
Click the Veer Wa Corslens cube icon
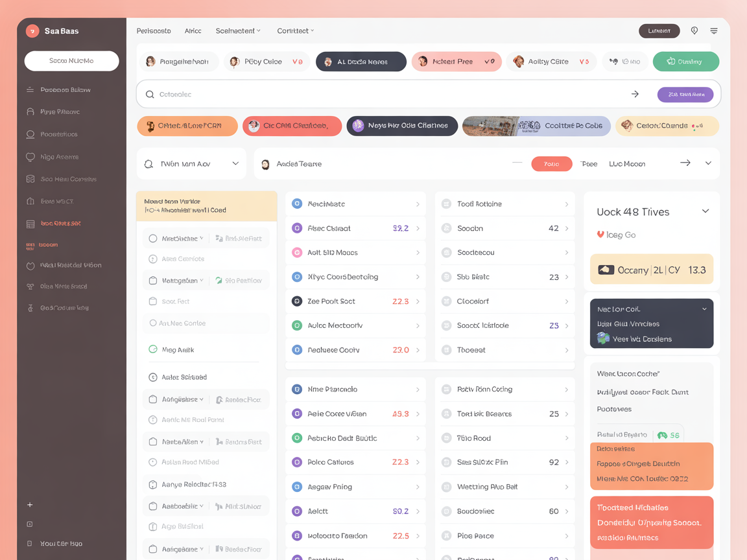(x=603, y=338)
